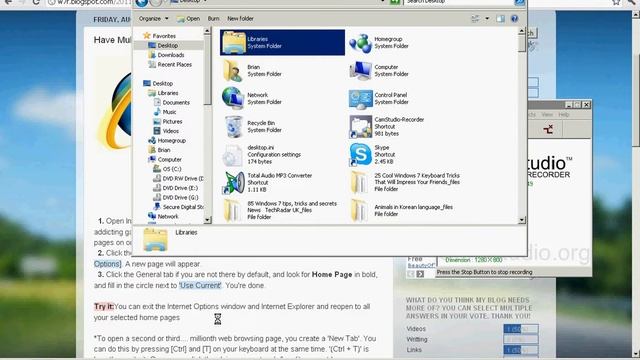Click navigation pane scrollbar down arrow
640x360 pixels.
coord(207,220)
